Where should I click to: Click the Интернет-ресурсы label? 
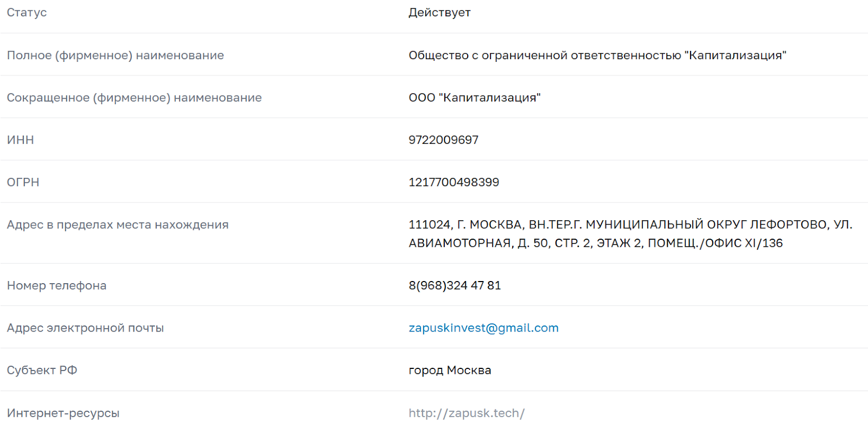point(63,413)
